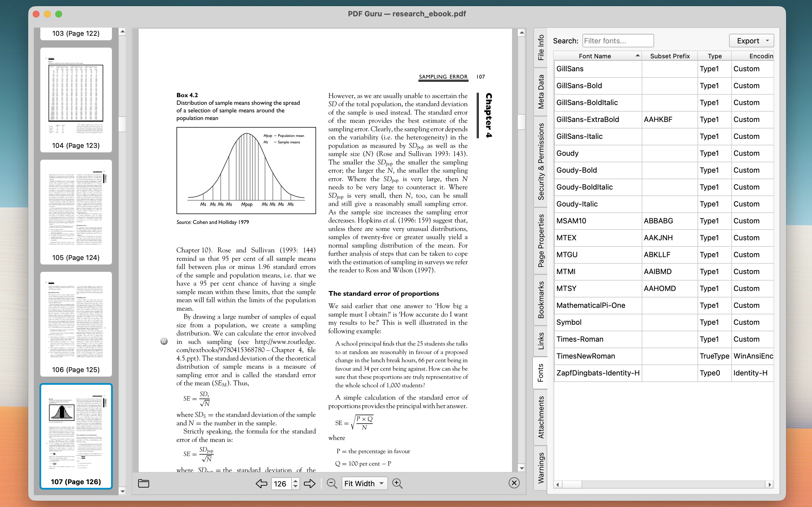The height and width of the screenshot is (507, 812).
Task: Go to the next page using the forward arrow
Action: [309, 483]
